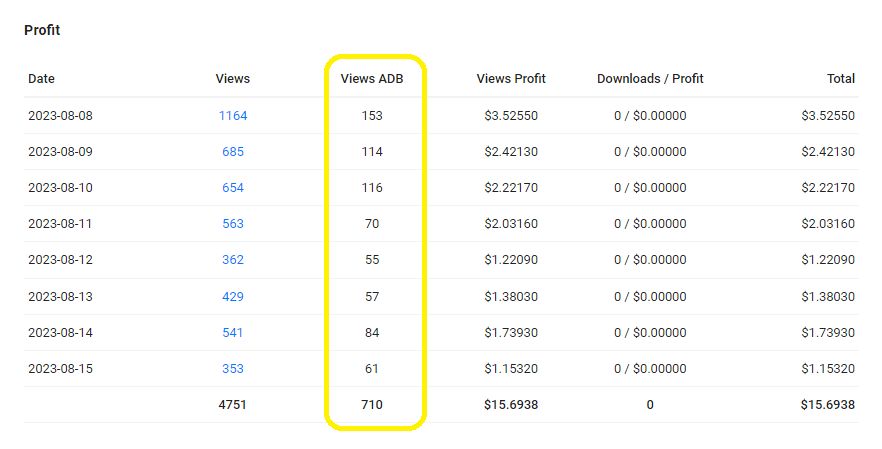Select the 563 views link
This screenshot has width=882, height=449.
(233, 224)
